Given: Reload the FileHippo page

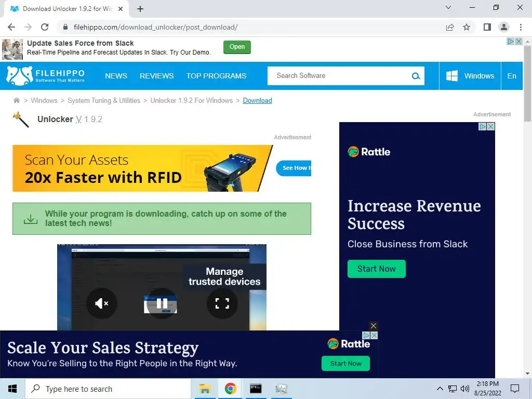Looking at the screenshot, I should pyautogui.click(x=45, y=27).
